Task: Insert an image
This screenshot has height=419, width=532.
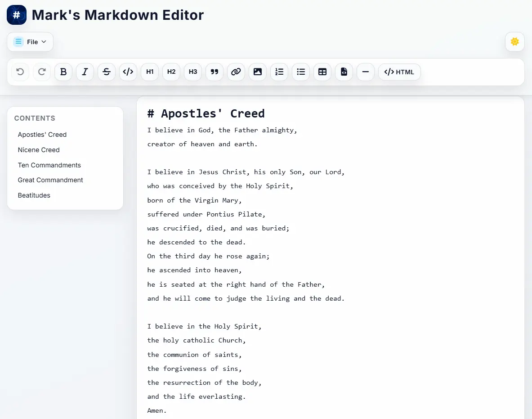Action: [x=257, y=72]
